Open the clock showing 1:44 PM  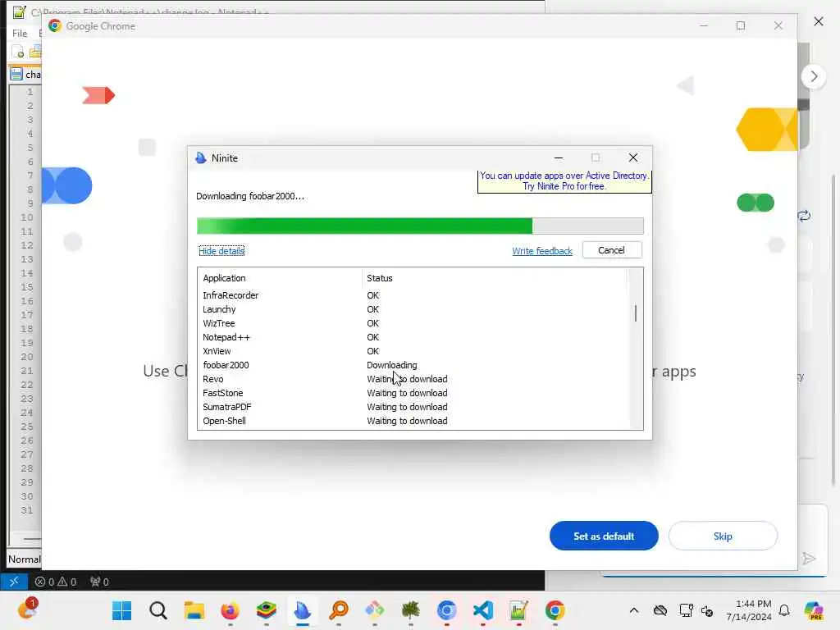click(x=748, y=610)
